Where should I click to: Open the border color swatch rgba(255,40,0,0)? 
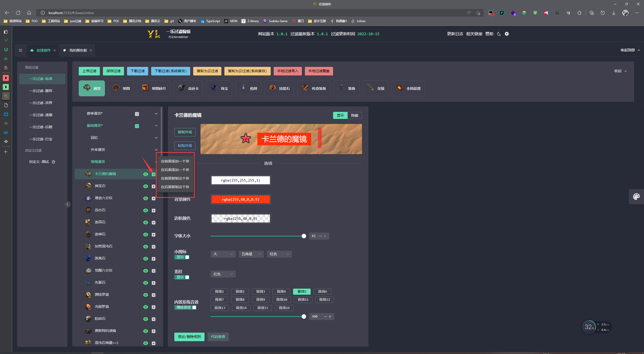click(x=241, y=219)
